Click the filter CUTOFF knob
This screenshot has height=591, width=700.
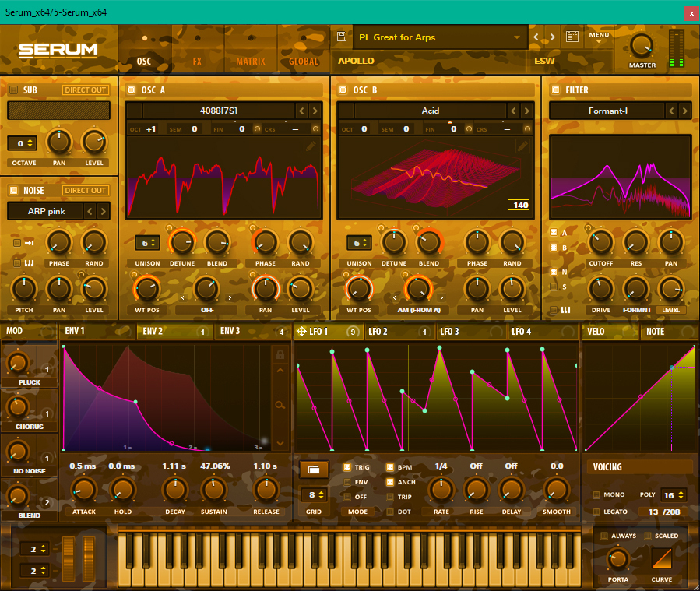(x=600, y=242)
